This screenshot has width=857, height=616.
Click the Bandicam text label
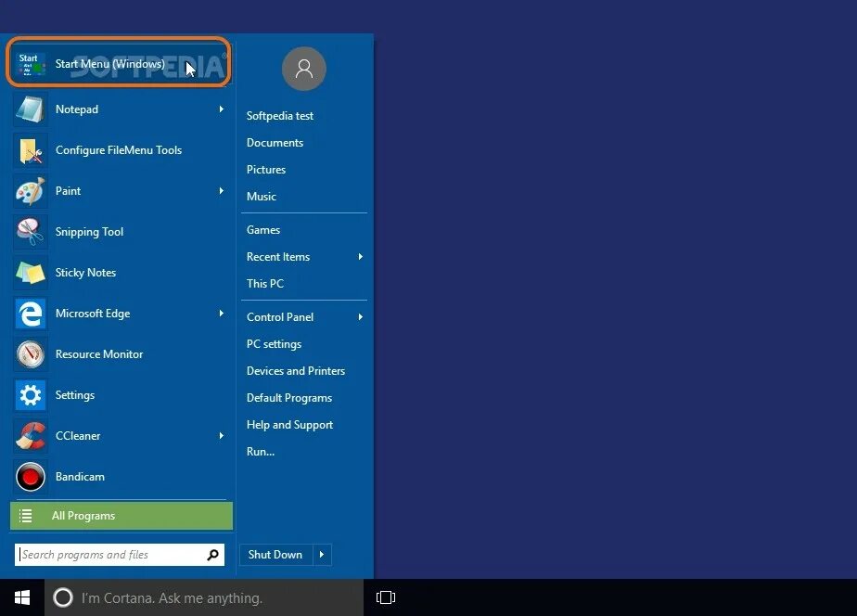coord(80,477)
